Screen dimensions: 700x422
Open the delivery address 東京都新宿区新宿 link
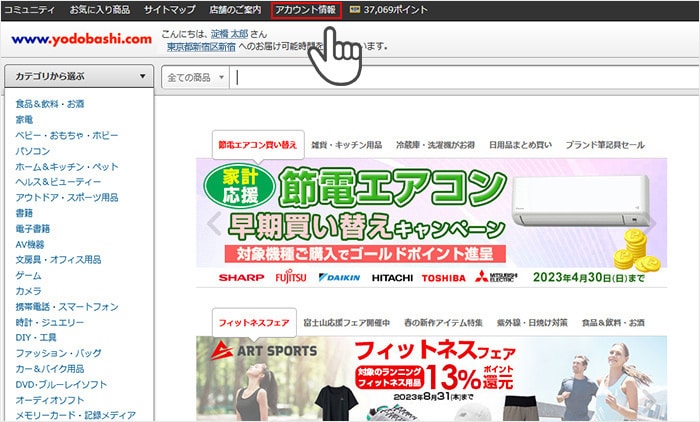coord(201,46)
